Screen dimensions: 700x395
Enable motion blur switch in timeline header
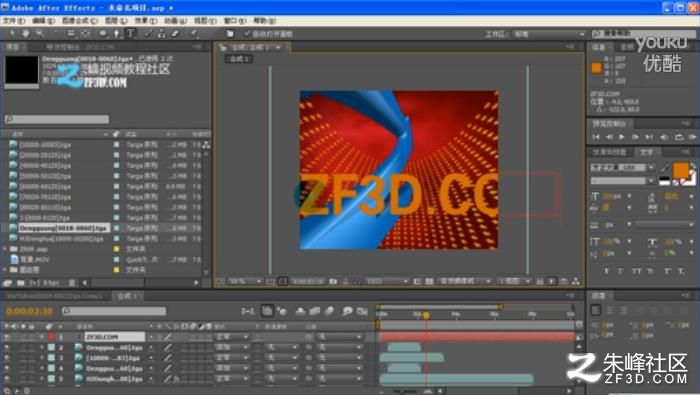[329, 311]
